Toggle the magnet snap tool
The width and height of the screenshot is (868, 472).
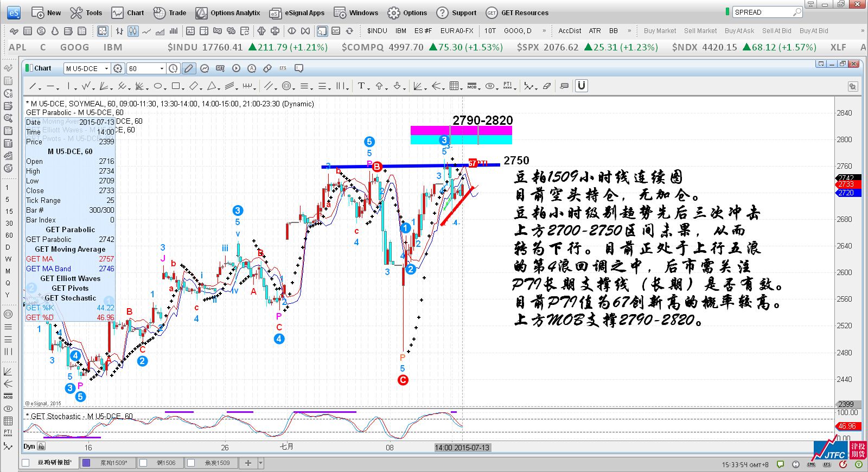[x=581, y=86]
